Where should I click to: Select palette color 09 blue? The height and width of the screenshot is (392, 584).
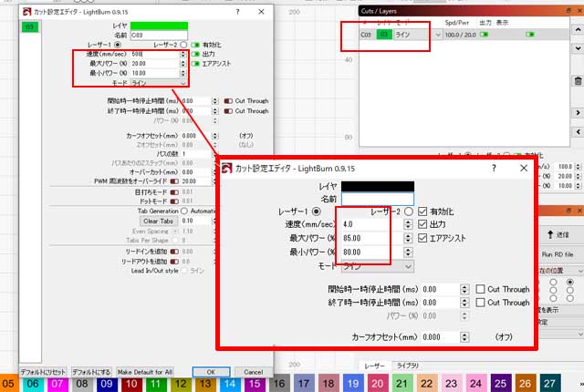coord(107,384)
